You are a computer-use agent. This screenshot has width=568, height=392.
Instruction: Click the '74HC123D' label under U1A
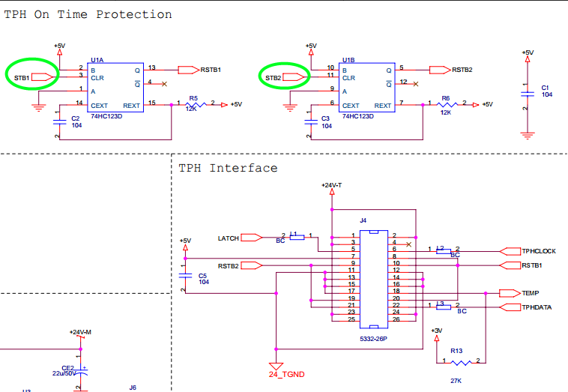(x=106, y=116)
